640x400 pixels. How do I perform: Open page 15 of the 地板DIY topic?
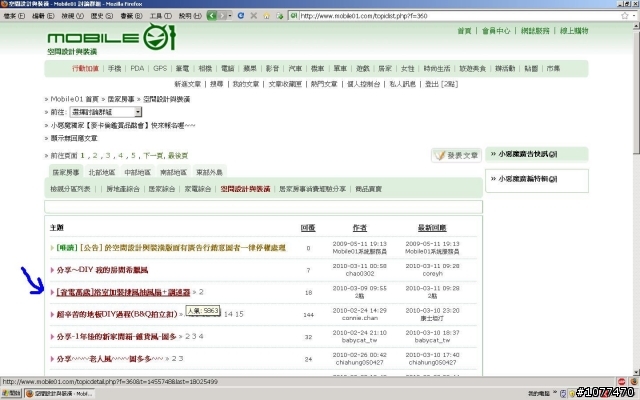coord(239,314)
